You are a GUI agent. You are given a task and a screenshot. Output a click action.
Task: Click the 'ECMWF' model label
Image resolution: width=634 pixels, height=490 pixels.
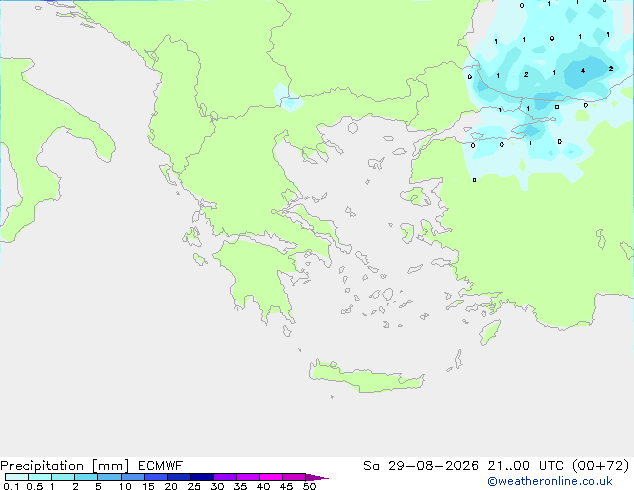coord(161,466)
